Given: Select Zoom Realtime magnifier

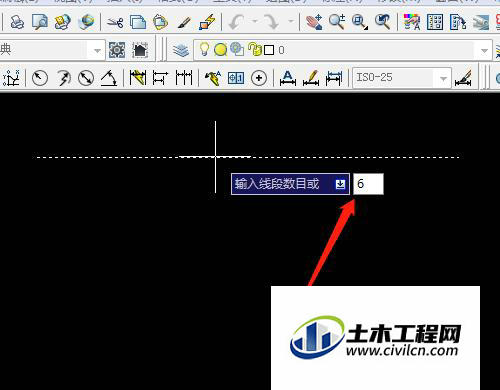Looking at the screenshot, I should point(337,22).
